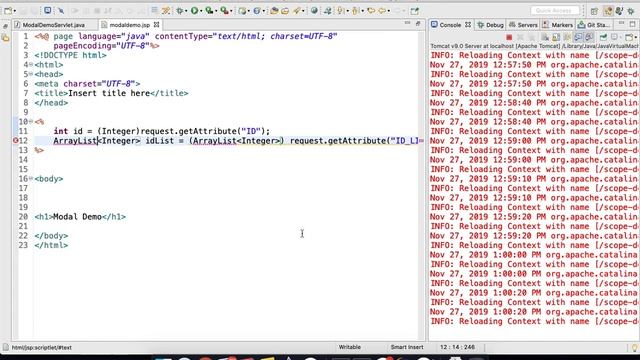Click the tip light bulb in status bar

coord(634,348)
